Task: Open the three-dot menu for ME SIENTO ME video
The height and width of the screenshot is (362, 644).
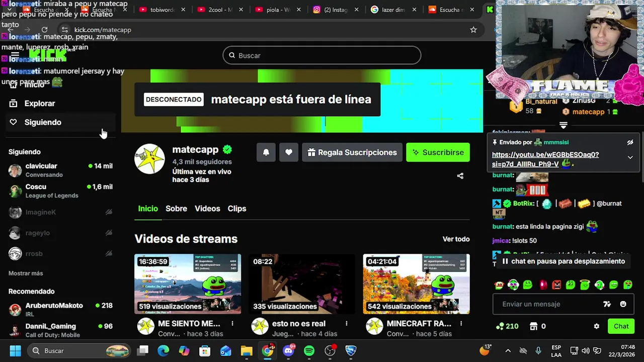Action: (x=232, y=323)
